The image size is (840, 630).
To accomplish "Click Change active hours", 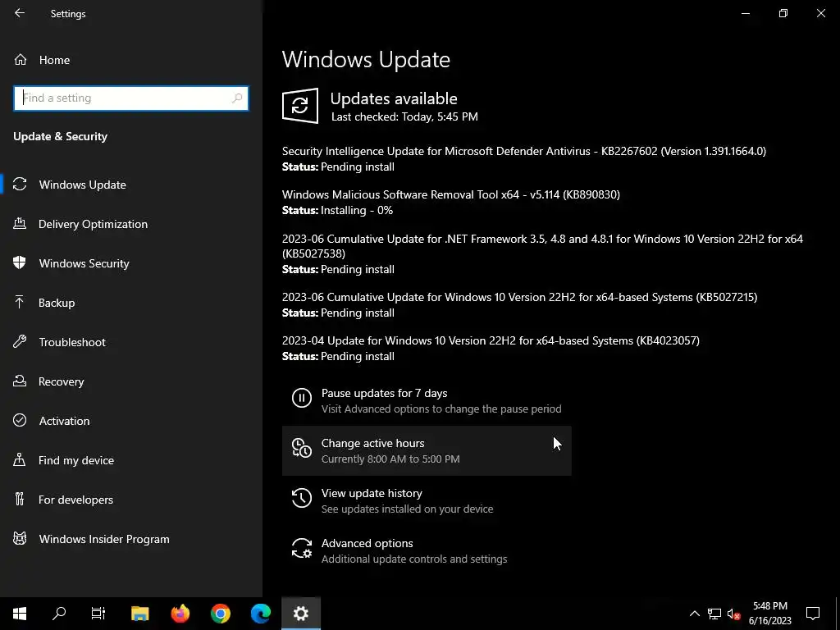I will (427, 450).
